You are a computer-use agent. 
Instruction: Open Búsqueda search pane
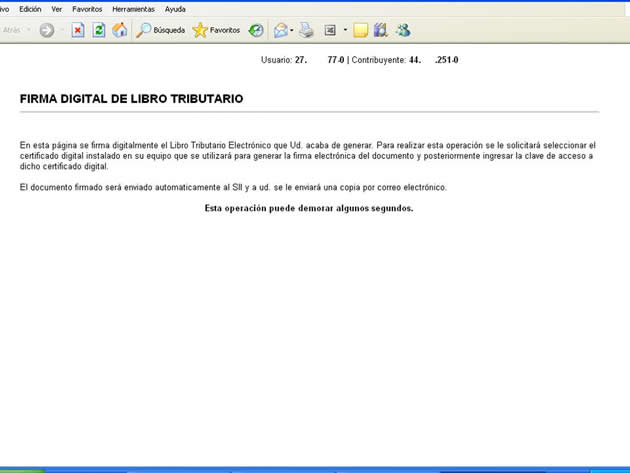point(160,30)
